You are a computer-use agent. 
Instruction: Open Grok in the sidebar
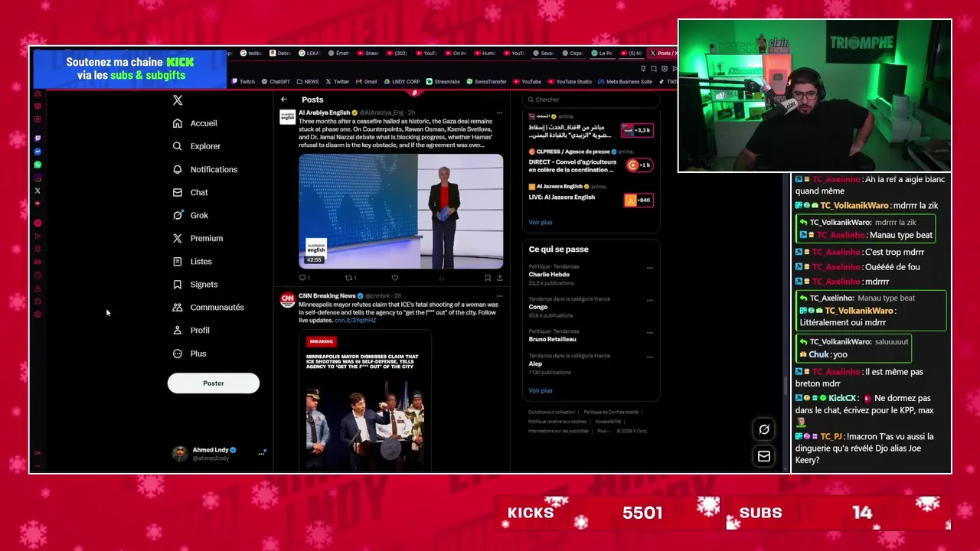point(190,215)
